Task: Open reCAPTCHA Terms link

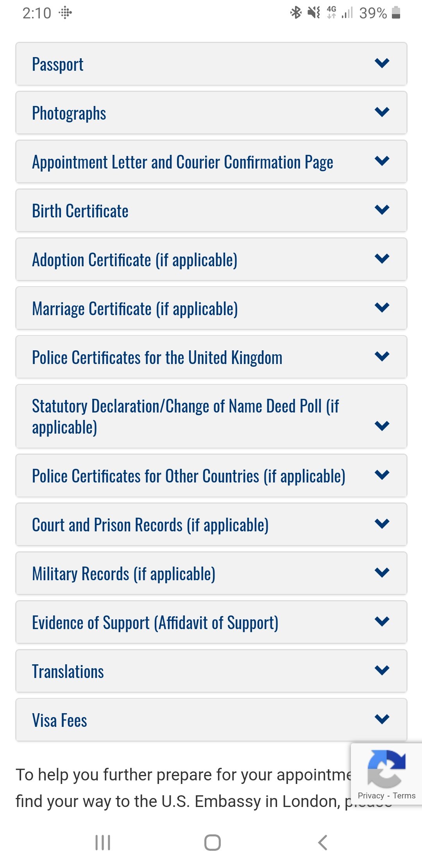Action: tap(404, 796)
